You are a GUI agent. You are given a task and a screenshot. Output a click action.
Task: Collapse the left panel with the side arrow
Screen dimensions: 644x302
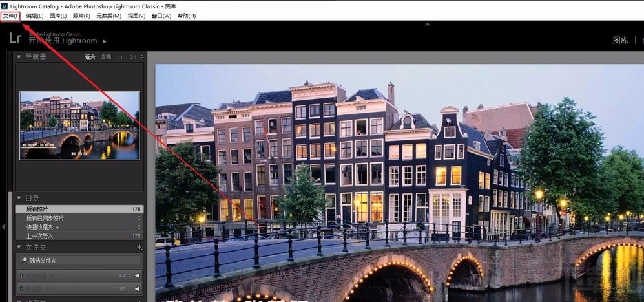[3, 227]
